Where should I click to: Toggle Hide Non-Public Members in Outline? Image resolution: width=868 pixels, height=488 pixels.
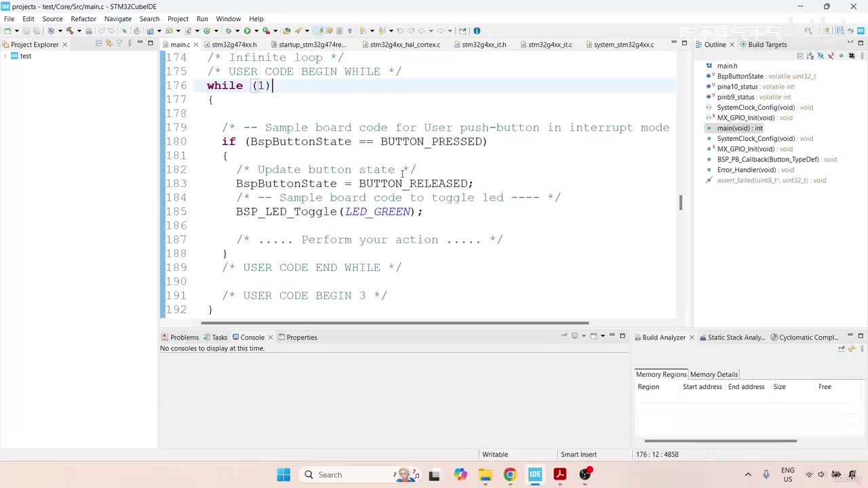click(840, 56)
